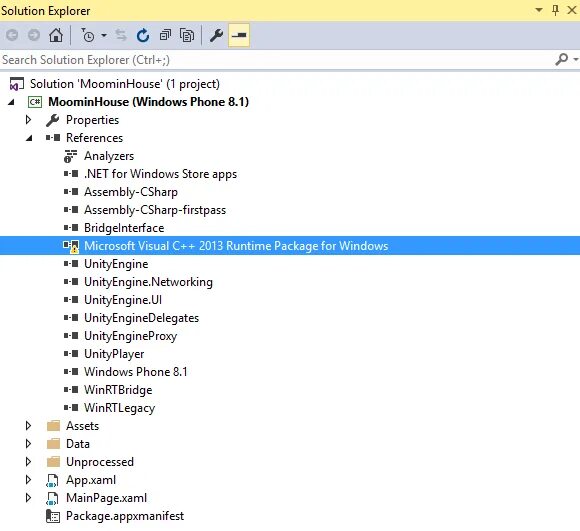Click the Assembly-CSharp reference icon

(71, 192)
